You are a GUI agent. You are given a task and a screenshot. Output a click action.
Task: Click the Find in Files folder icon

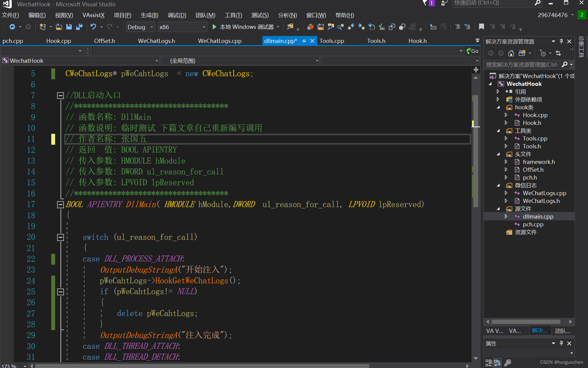coord(290,27)
